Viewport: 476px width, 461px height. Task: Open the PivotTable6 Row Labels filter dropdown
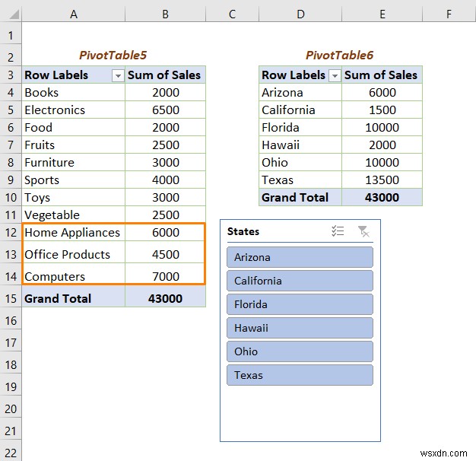335,75
